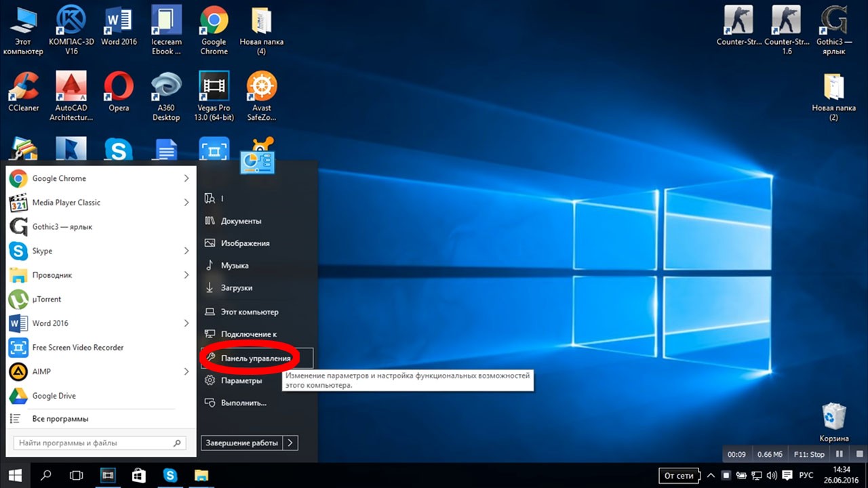
Task: Switch to Vegas Pro taskbar button
Action: tap(108, 476)
